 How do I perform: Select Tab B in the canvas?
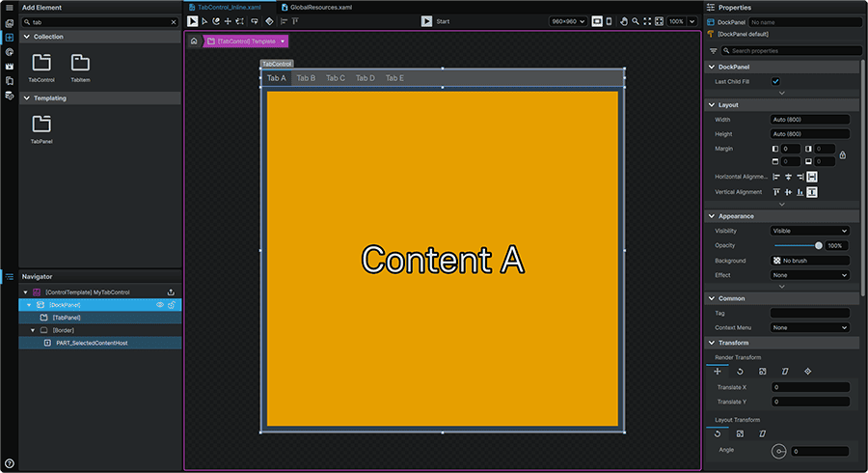click(306, 78)
